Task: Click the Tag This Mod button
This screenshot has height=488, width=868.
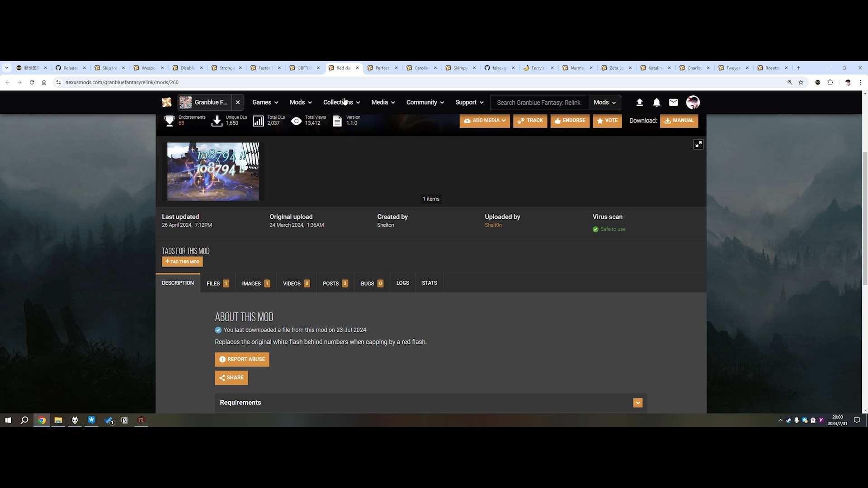Action: [x=182, y=262]
